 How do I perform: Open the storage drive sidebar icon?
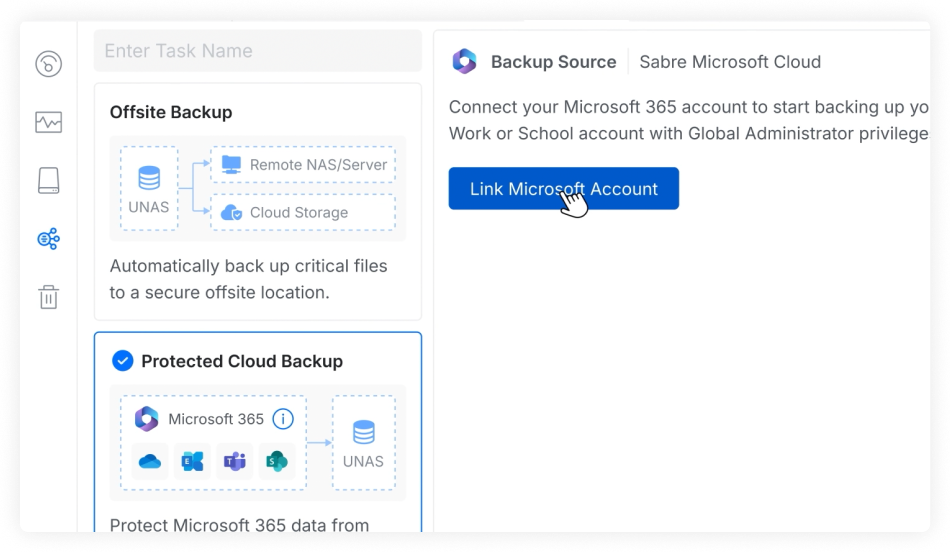pos(48,181)
